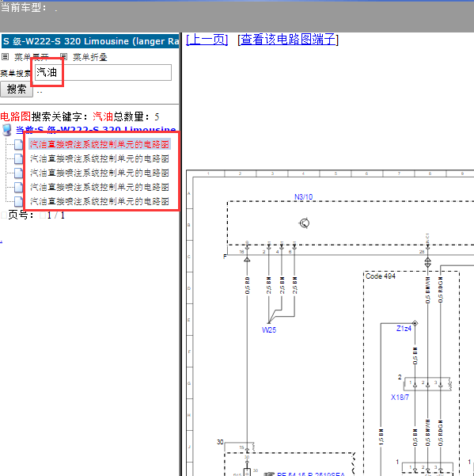Click the 搜索 search button

(x=17, y=89)
